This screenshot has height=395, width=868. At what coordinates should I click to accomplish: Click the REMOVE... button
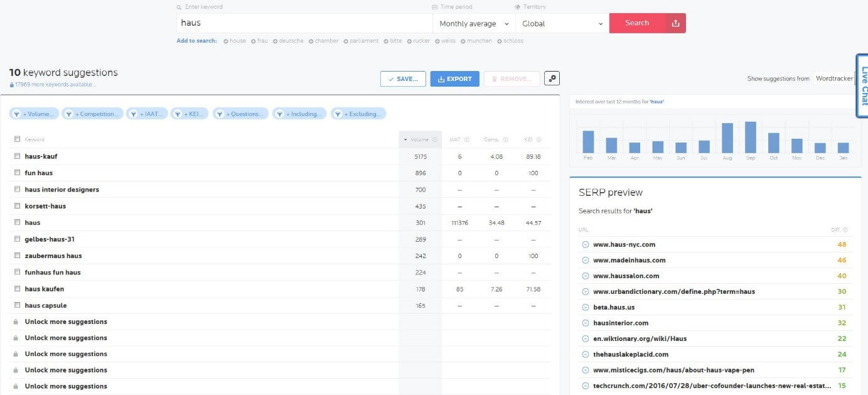[x=512, y=78]
